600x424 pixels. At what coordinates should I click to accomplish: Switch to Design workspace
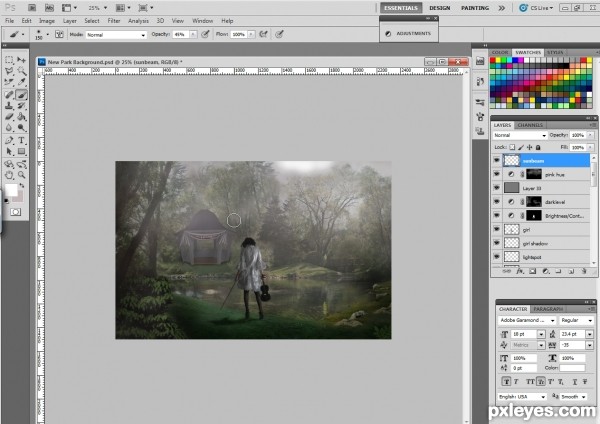[x=440, y=8]
